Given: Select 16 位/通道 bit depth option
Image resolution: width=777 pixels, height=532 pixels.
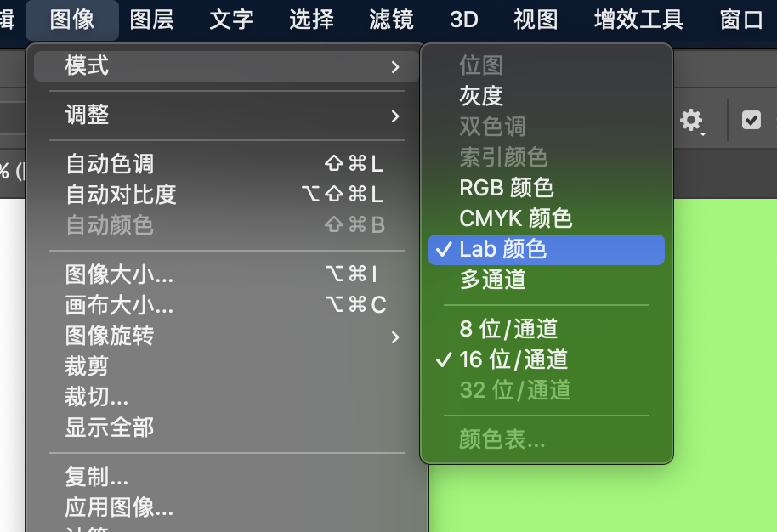Looking at the screenshot, I should [x=513, y=359].
